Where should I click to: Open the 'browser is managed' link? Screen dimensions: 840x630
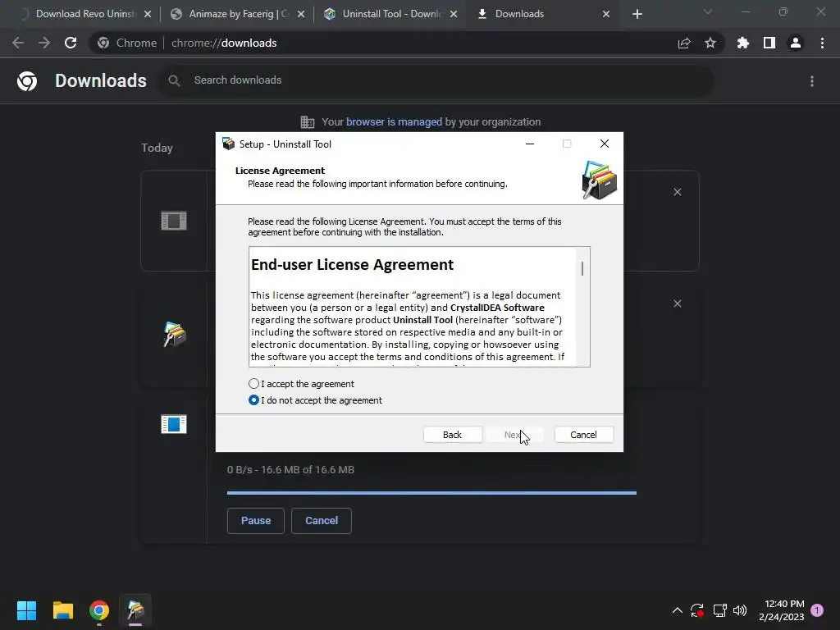click(394, 121)
